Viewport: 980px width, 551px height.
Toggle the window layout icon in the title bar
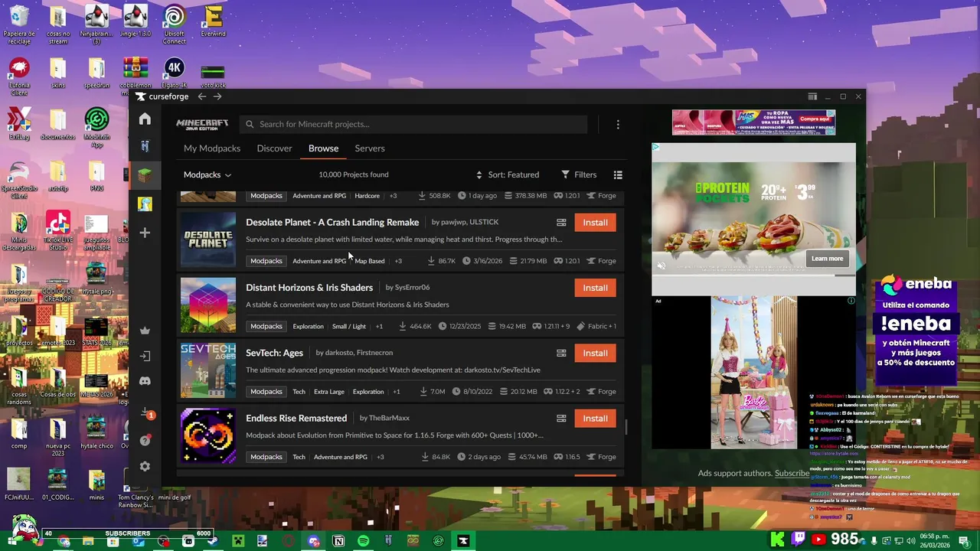click(812, 96)
